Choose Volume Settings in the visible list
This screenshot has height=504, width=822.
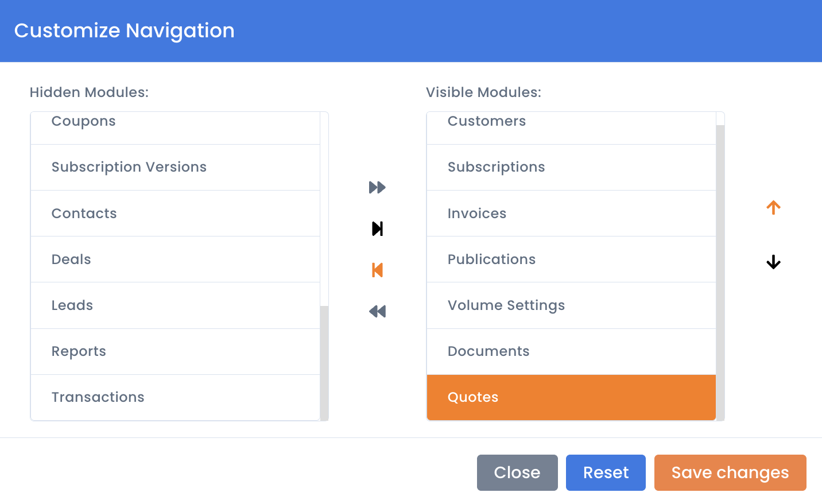[x=571, y=305]
